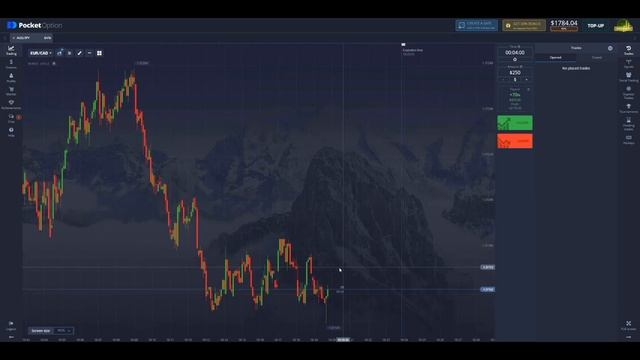Screen dimensions: 640x360
Task: Open the indicators icon in chart toolbar
Action: point(69,53)
